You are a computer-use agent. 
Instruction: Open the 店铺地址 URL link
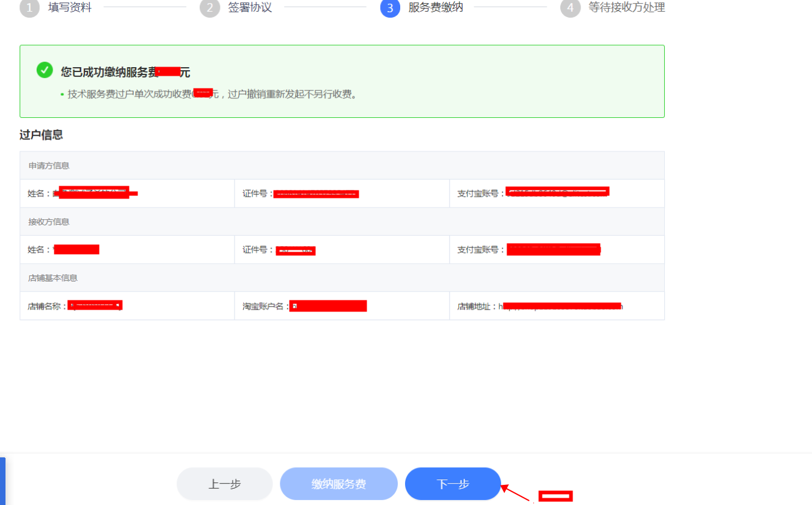560,306
